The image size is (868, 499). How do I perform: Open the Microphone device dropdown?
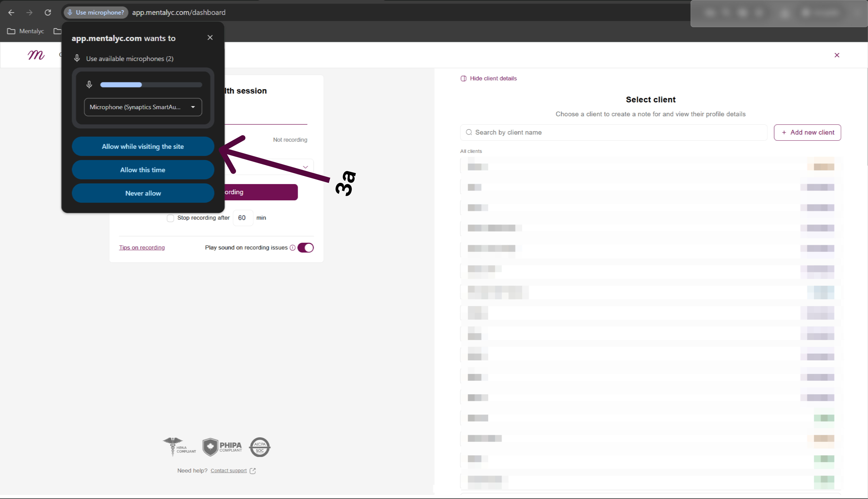pyautogui.click(x=143, y=107)
